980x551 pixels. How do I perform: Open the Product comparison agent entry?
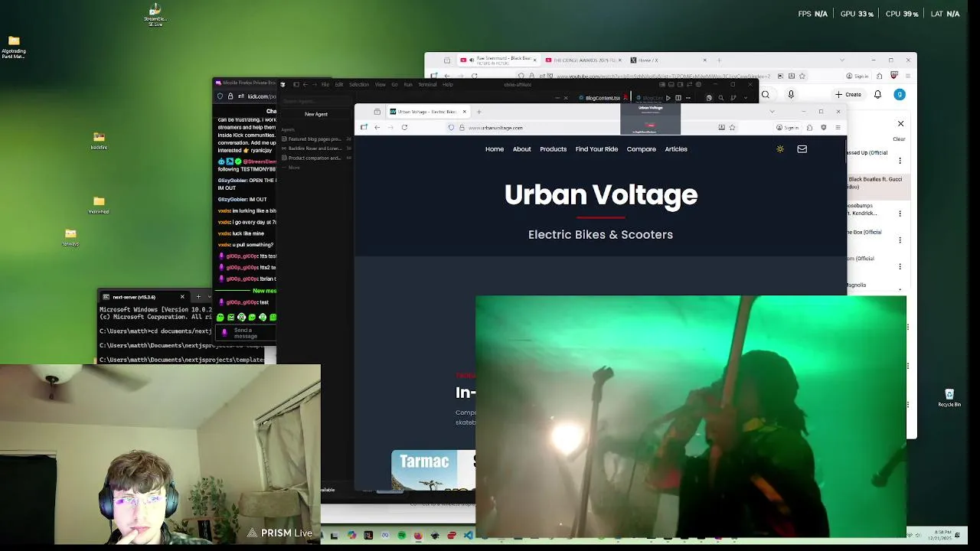point(315,158)
